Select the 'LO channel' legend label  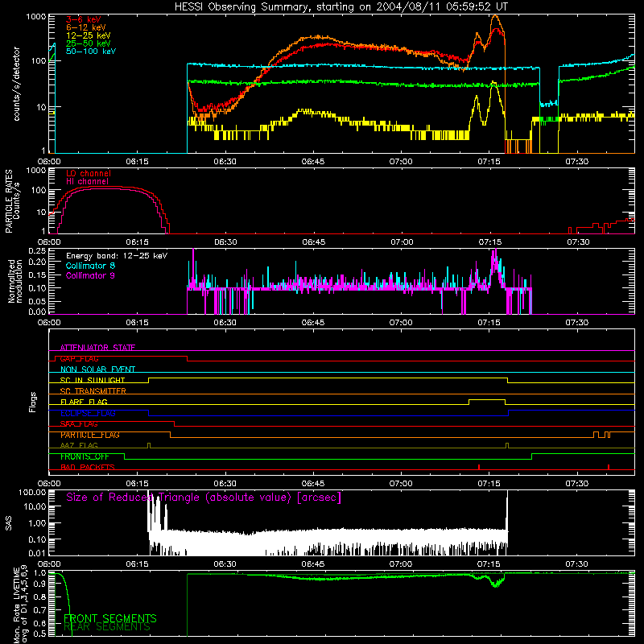(89, 173)
